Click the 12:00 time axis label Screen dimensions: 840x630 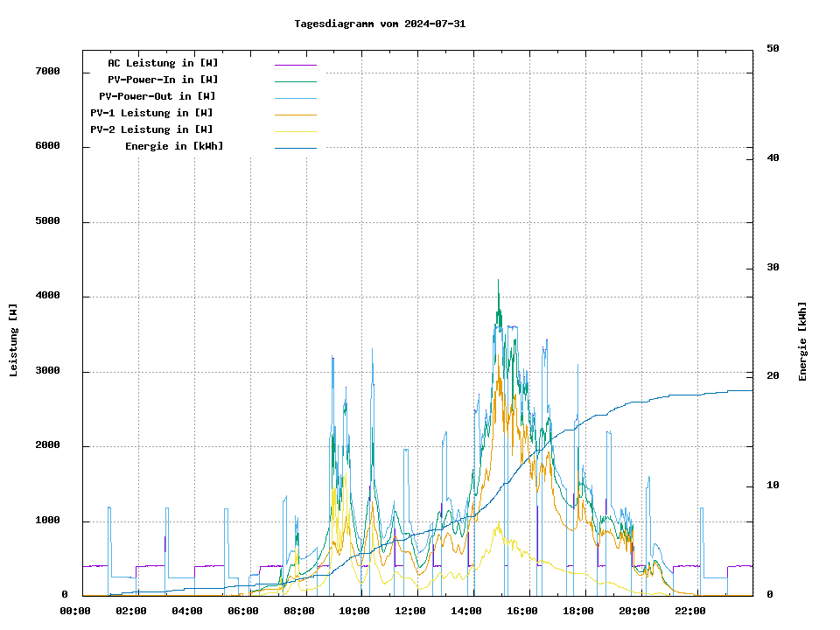410,611
